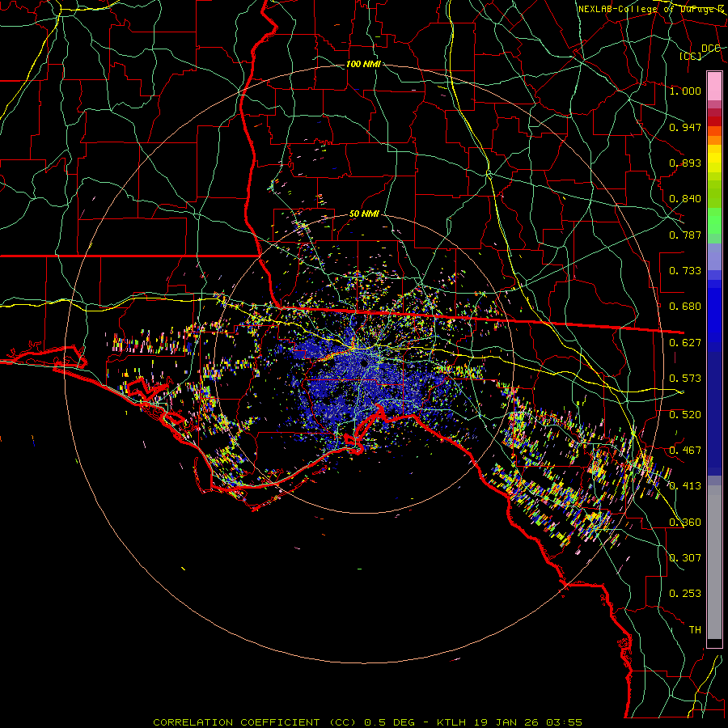Select the 0.360 scale value
This screenshot has width=728, height=728.
click(x=685, y=523)
